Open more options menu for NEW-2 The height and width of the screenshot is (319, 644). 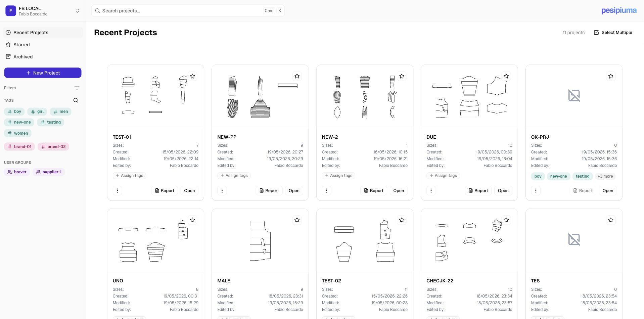point(326,190)
